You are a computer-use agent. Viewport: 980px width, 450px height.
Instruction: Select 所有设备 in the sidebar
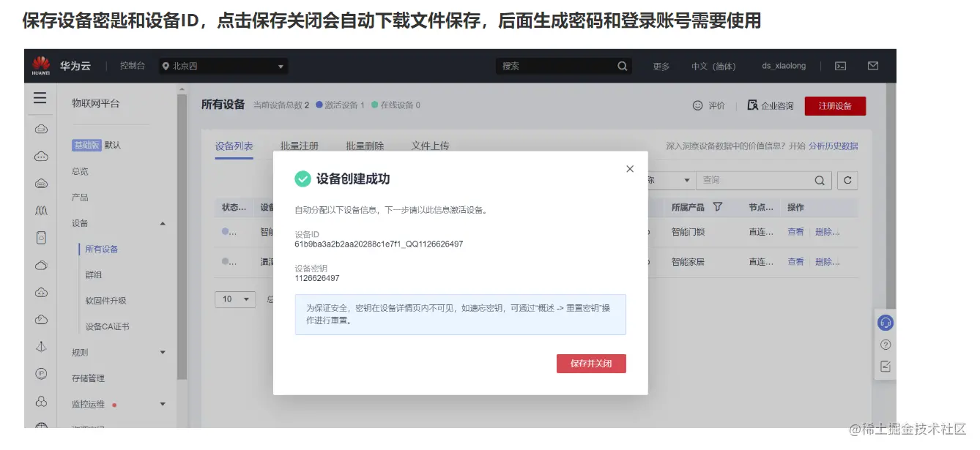click(x=101, y=250)
